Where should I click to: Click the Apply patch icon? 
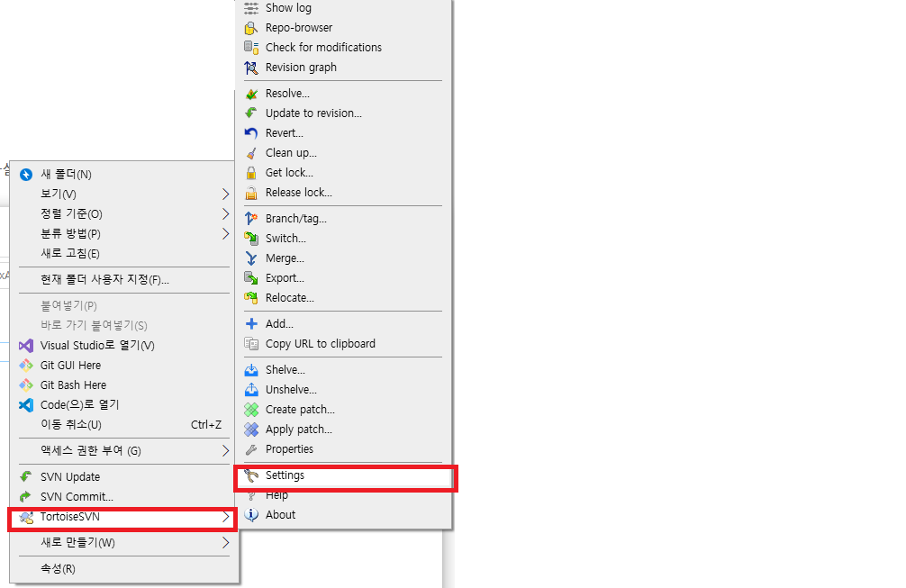point(250,430)
